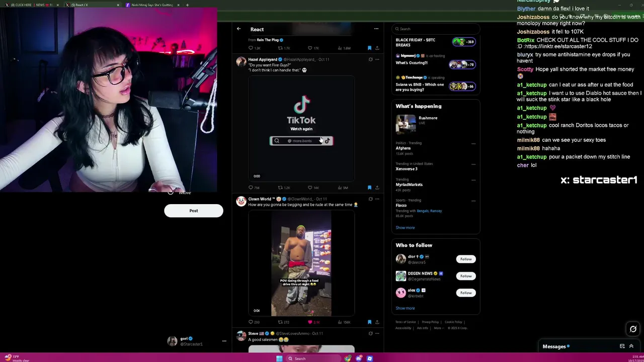Toggle bookmark on Clown World's post
Screen dimensions: 644x362
tap(369, 322)
